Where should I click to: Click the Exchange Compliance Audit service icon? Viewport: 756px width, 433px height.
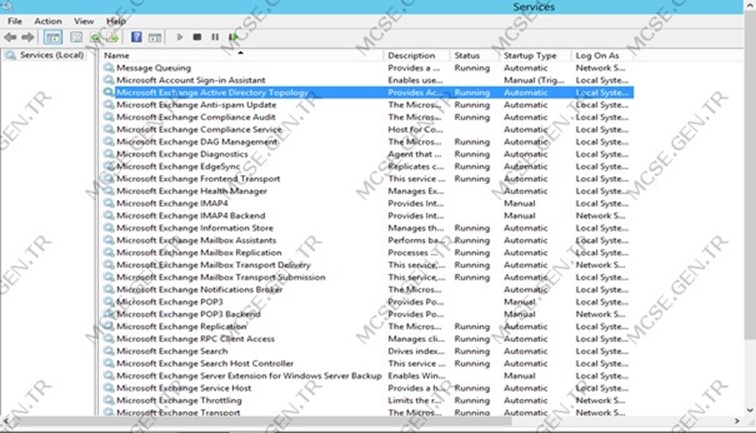(x=109, y=117)
